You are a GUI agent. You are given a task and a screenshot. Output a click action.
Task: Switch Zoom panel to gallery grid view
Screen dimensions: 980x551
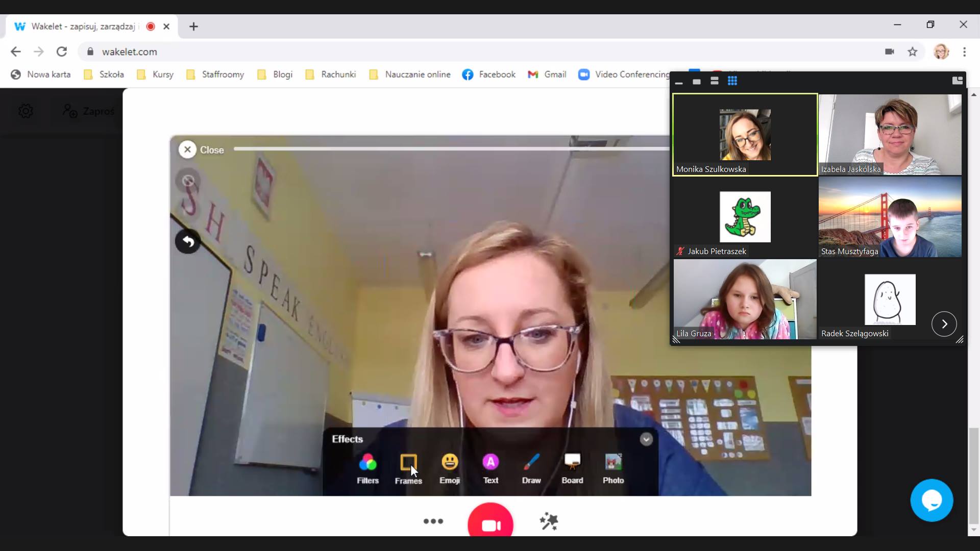pyautogui.click(x=732, y=81)
